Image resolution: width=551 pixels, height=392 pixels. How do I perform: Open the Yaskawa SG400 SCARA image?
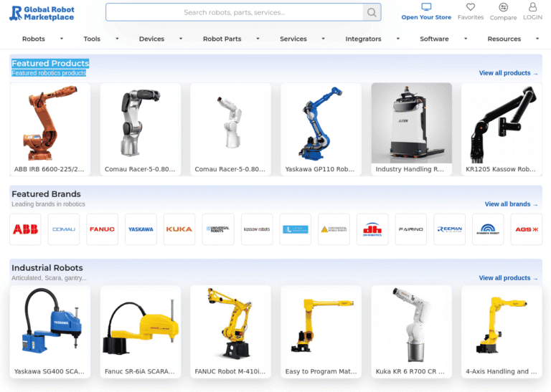[50, 325]
